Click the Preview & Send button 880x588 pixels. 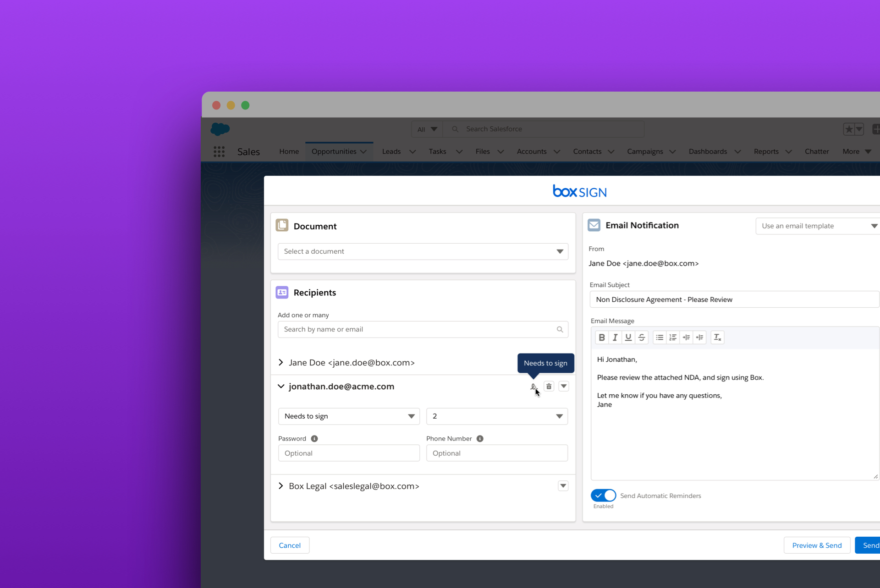(817, 545)
